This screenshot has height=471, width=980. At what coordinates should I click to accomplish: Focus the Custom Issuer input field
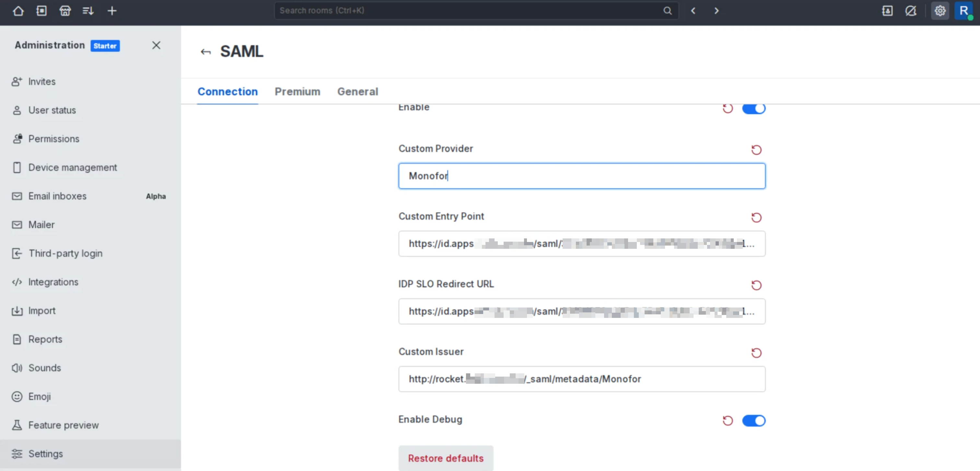coord(582,379)
